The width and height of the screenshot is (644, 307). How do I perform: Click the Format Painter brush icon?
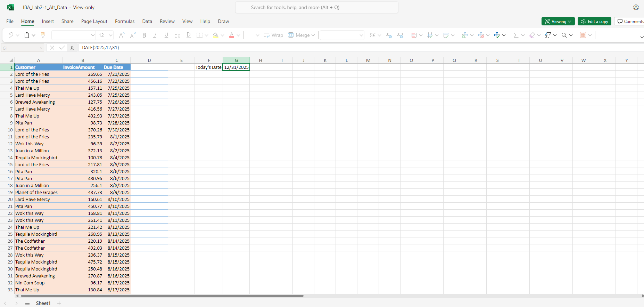[43, 35]
